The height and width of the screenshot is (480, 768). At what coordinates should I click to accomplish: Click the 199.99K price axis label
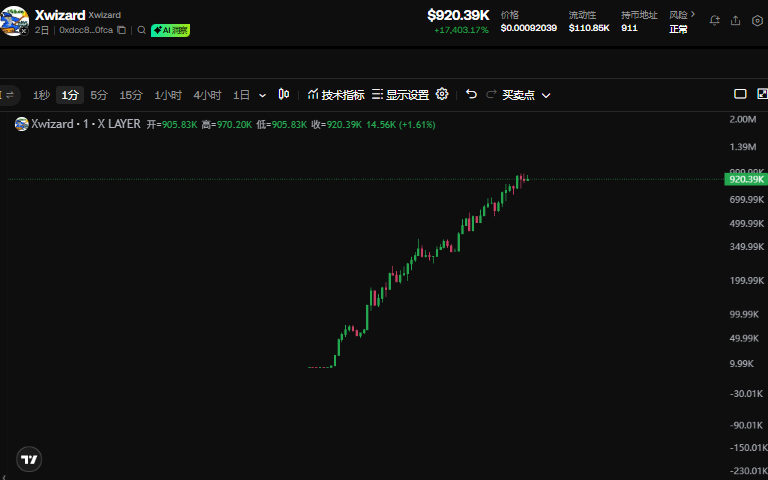[x=746, y=281]
